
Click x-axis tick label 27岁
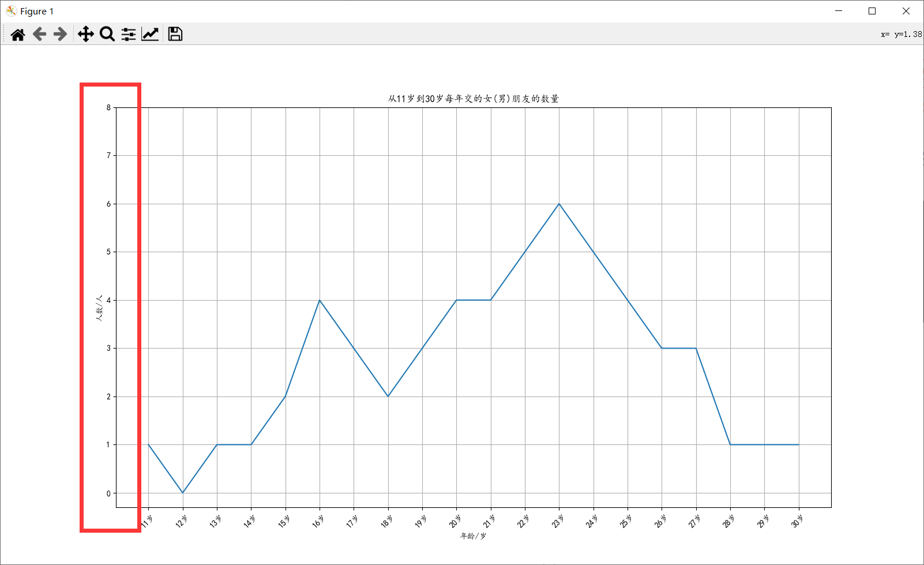tap(694, 521)
